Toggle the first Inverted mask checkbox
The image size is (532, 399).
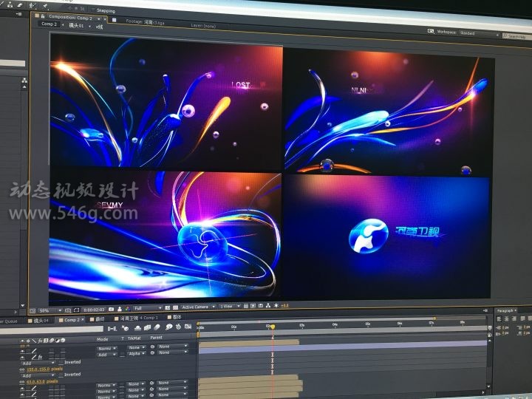(61, 362)
